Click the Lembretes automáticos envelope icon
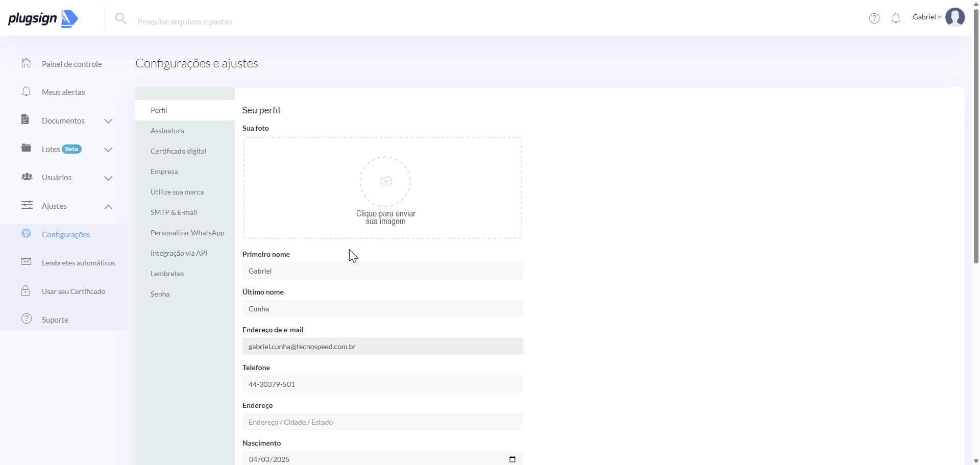 (x=27, y=262)
